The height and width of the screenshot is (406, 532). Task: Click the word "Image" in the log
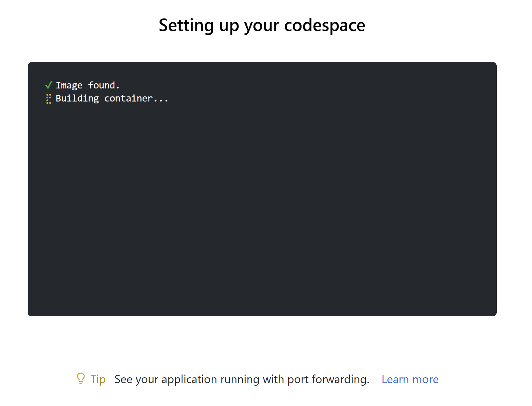pos(69,86)
